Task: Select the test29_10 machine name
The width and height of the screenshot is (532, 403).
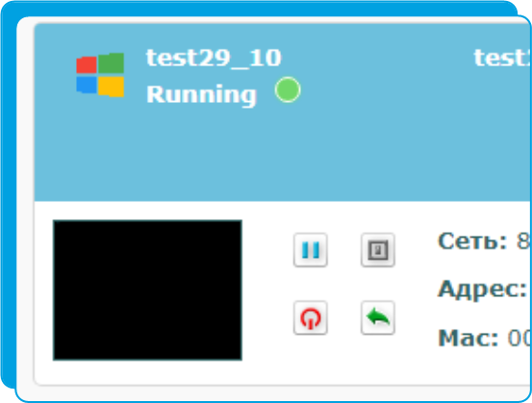Action: point(214,58)
